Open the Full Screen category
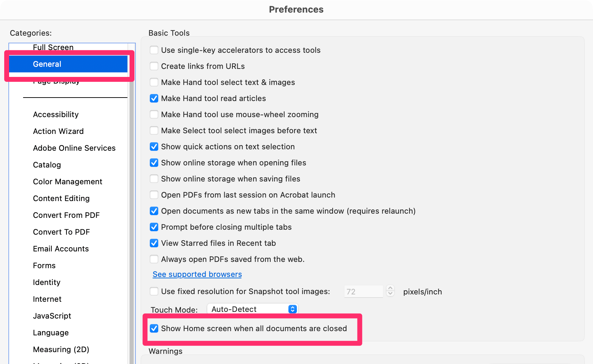Viewport: 593px width, 364px height. [x=53, y=47]
